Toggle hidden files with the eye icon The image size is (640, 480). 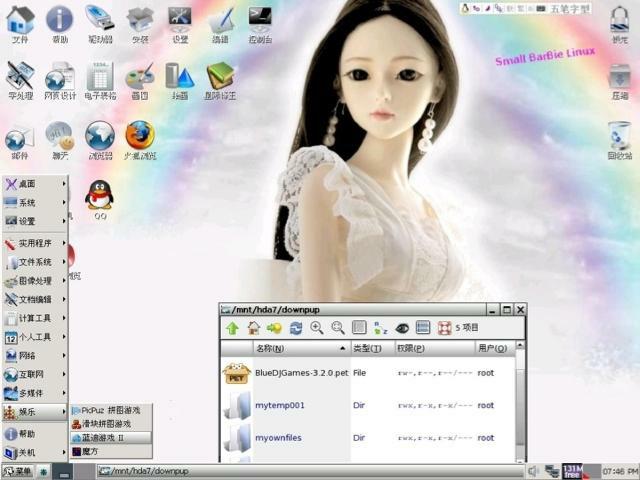[402, 327]
